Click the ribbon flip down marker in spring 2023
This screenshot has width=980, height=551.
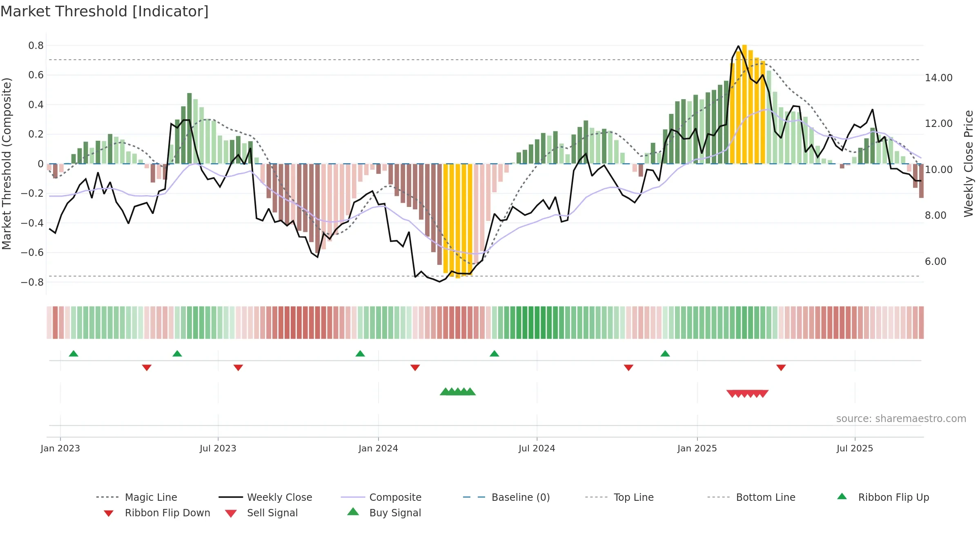click(147, 368)
